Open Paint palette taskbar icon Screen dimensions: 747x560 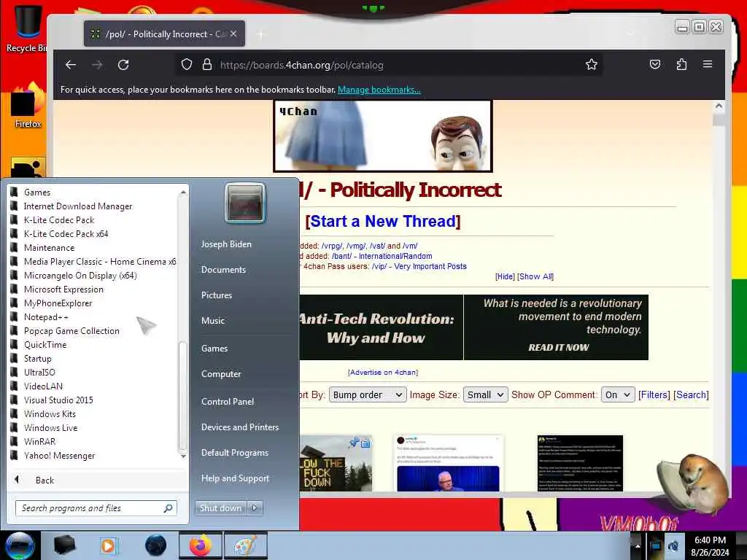click(x=245, y=545)
